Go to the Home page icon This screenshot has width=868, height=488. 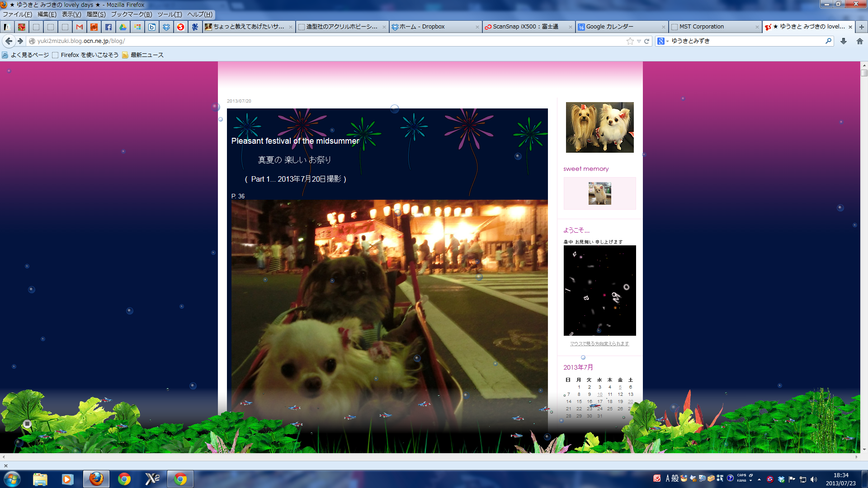[x=860, y=41]
